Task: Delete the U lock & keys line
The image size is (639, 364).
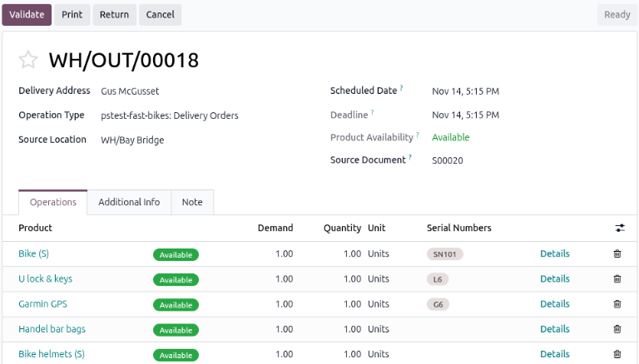Action: pyautogui.click(x=617, y=279)
